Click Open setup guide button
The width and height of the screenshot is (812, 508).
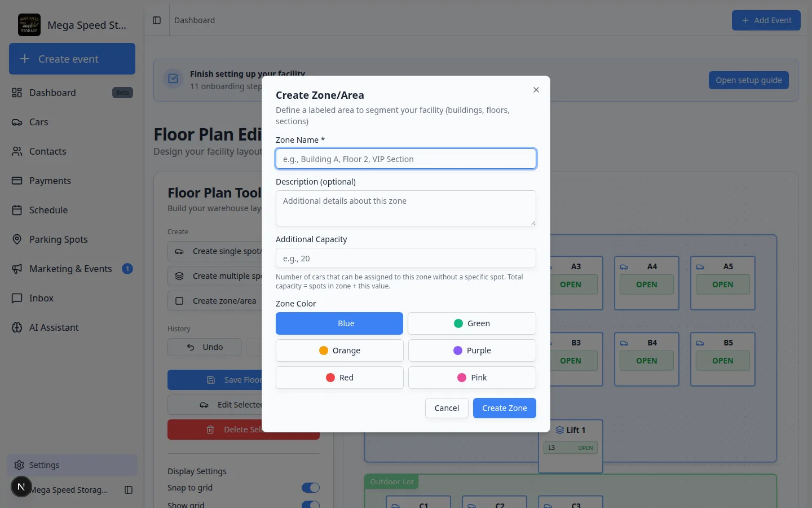749,80
